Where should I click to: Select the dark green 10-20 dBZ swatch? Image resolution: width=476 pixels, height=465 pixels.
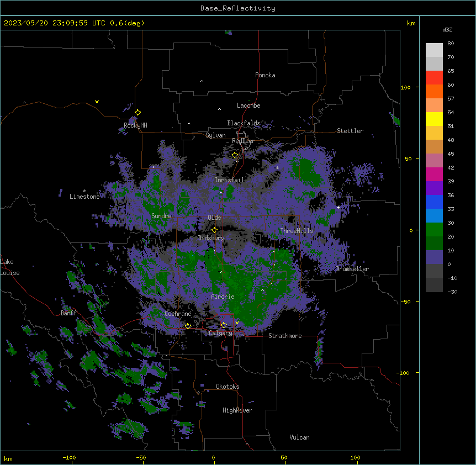[x=434, y=244]
